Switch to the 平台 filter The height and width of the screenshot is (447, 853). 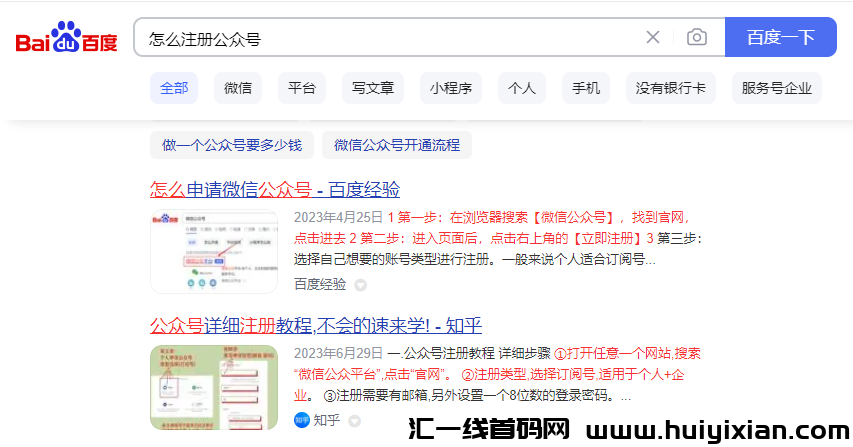tap(301, 88)
